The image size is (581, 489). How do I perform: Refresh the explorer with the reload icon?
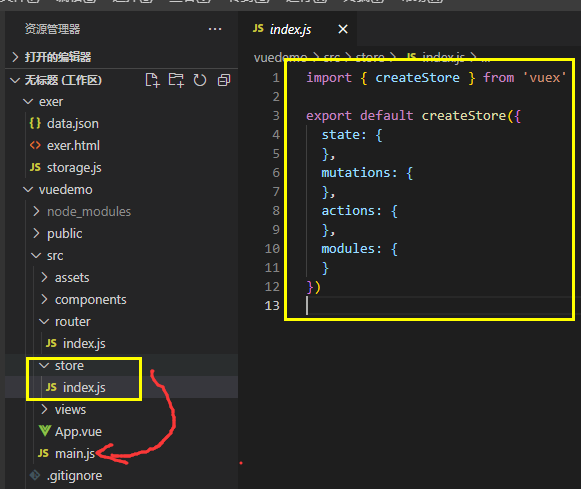click(x=200, y=80)
